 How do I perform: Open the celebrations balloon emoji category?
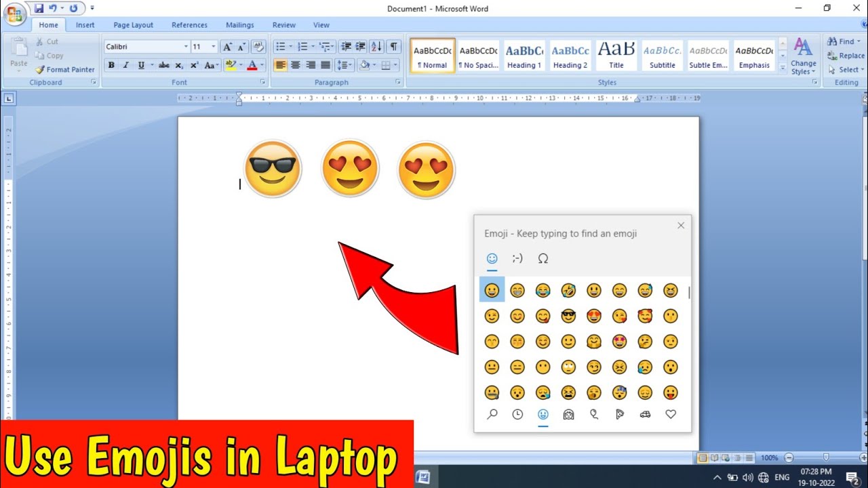tap(594, 414)
